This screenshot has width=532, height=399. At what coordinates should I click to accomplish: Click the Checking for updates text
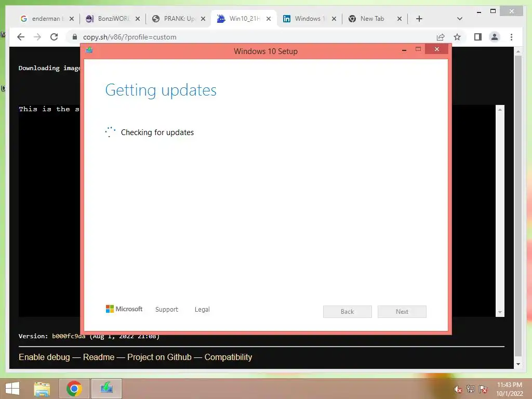tap(157, 132)
